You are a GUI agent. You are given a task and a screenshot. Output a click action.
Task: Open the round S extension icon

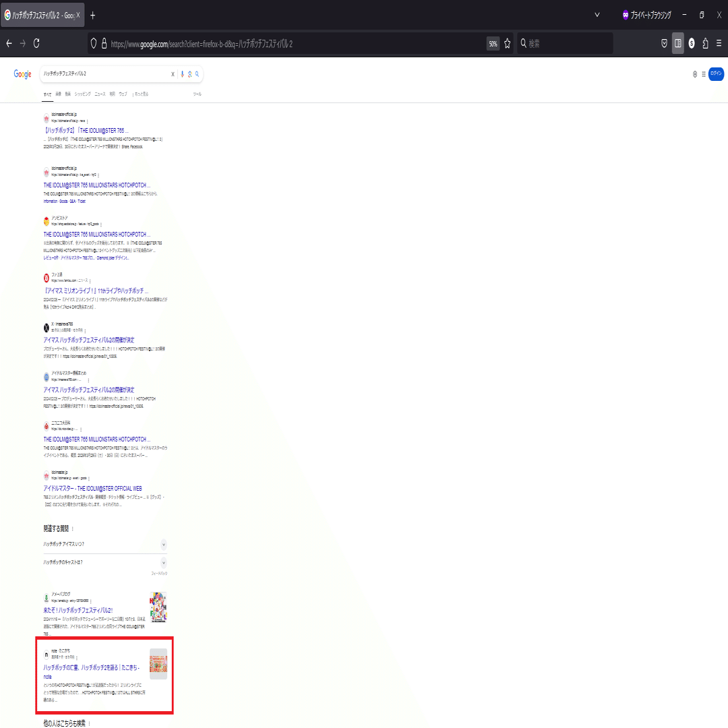[x=692, y=44]
